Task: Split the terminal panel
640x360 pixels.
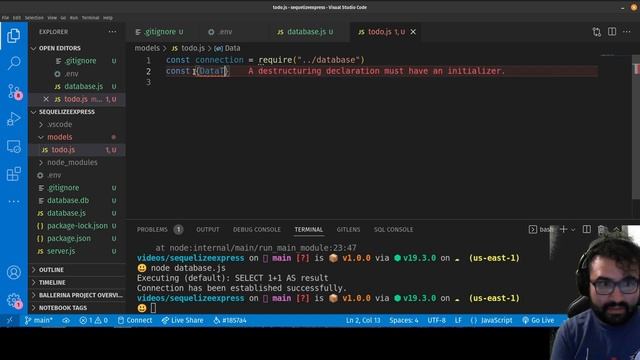Action: click(587, 229)
